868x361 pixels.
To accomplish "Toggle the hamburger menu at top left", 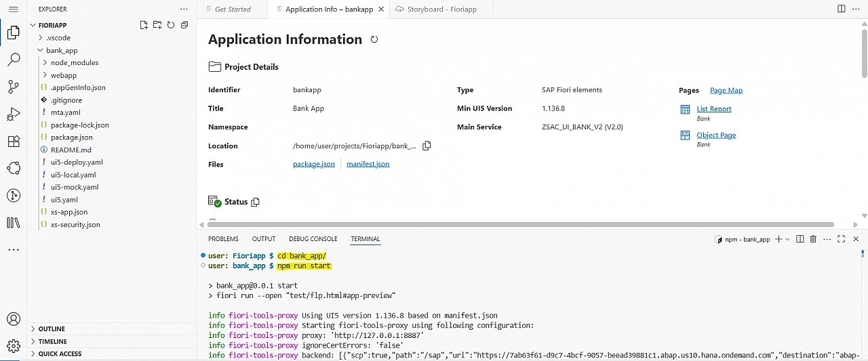I will [x=14, y=9].
